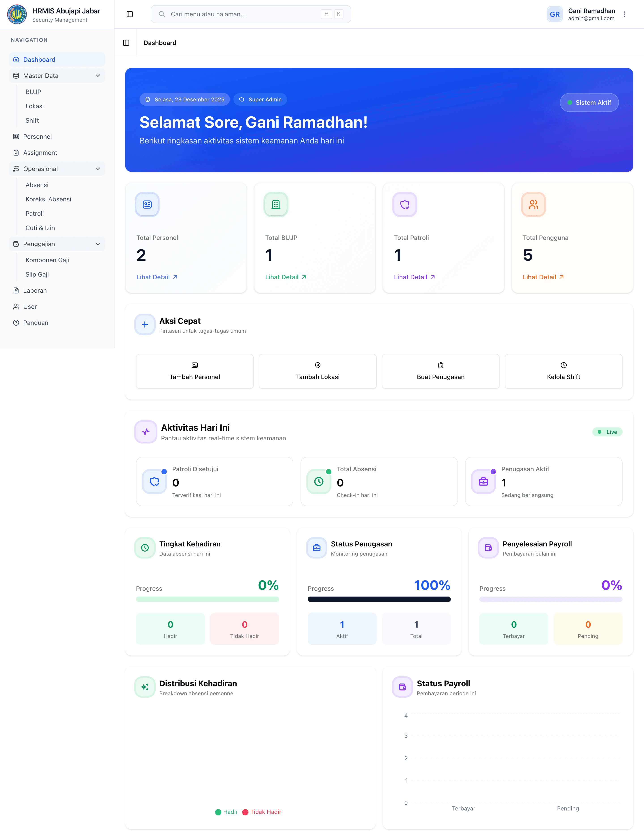Click the Aktivitas Hari Ini pulse icon
The height and width of the screenshot is (840, 644).
(x=146, y=432)
